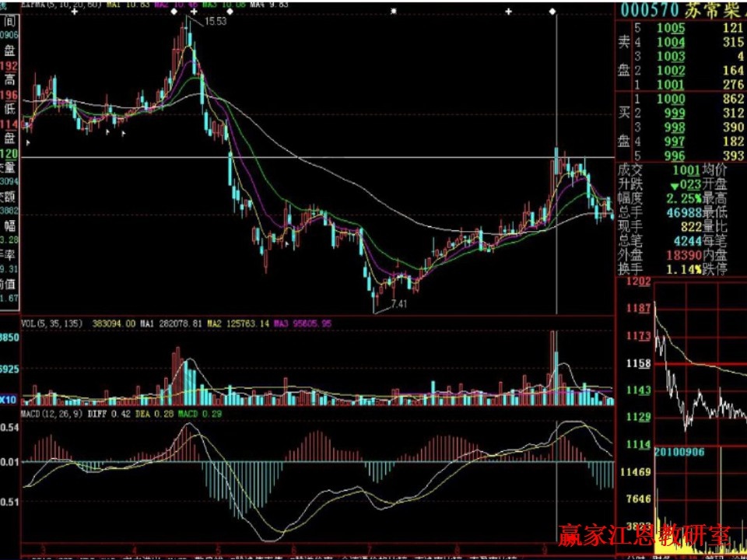Click the intraday volume axis value 7646
Image resolution: width=747 pixels, height=560 pixels.
tap(639, 499)
